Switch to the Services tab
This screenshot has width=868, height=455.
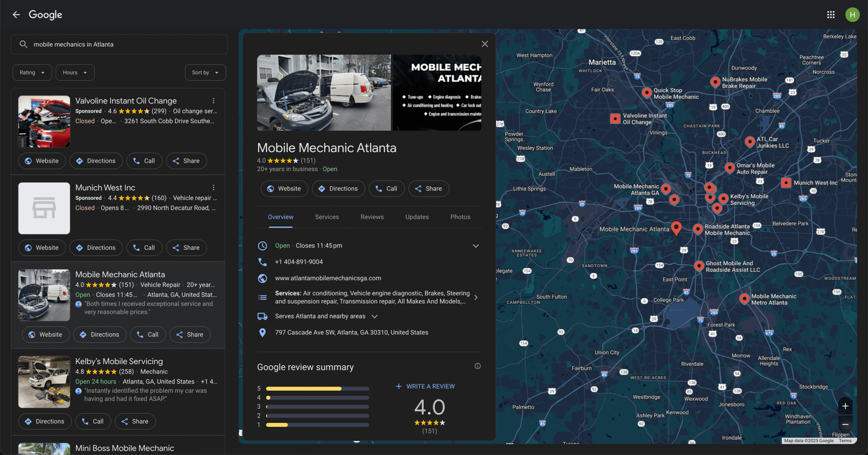[x=327, y=217]
